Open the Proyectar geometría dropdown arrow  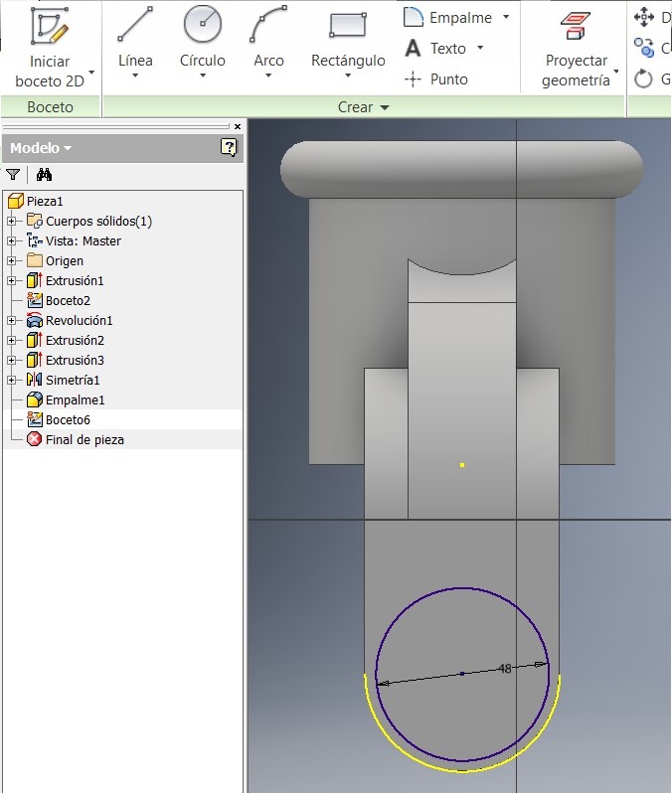tap(615, 72)
